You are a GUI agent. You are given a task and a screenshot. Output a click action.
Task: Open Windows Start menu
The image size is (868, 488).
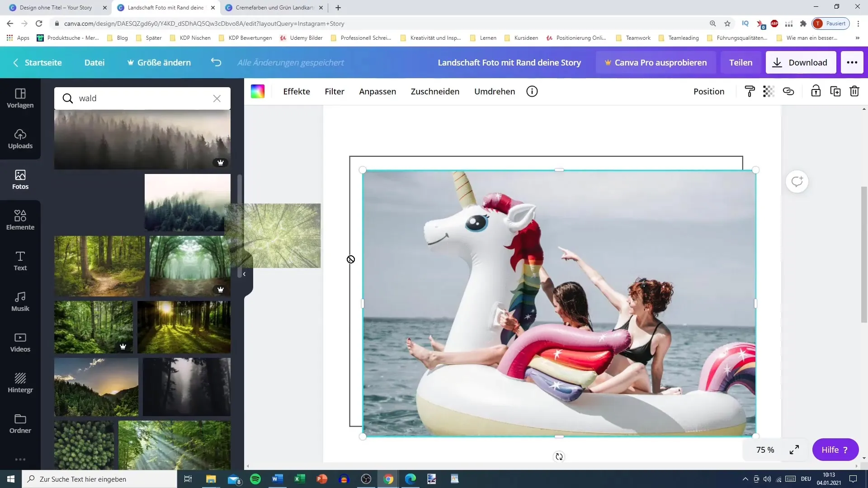[x=11, y=479]
